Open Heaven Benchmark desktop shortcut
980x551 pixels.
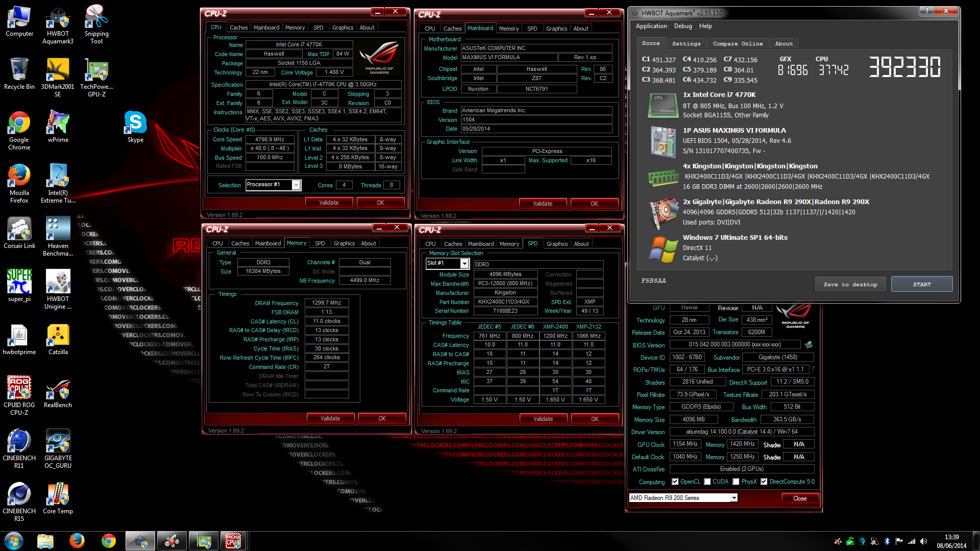coord(58,237)
